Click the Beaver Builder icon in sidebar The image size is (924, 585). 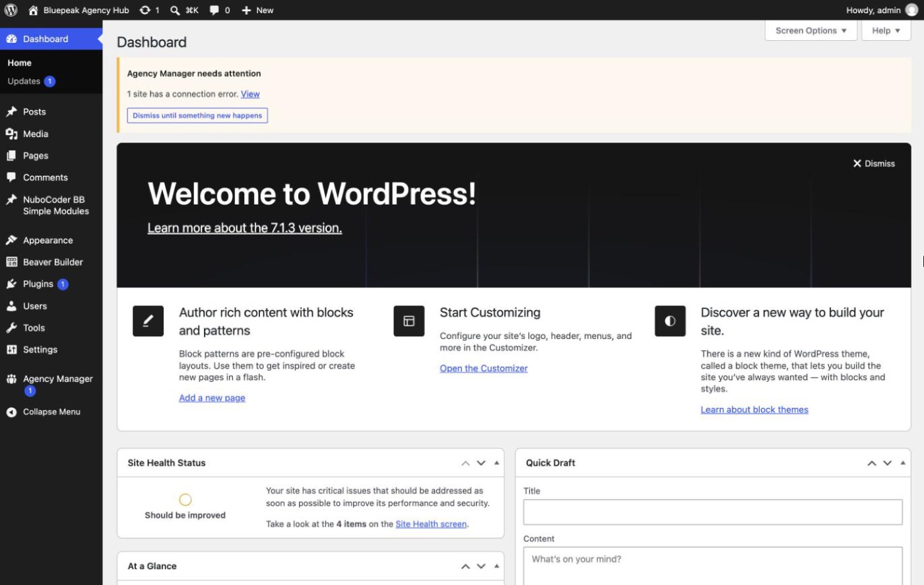tap(11, 262)
